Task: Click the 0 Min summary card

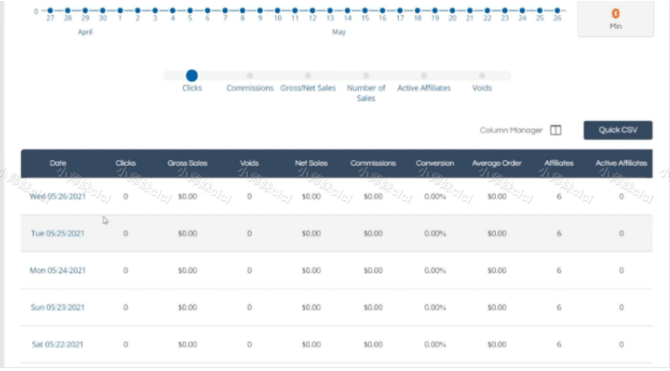Action: (x=616, y=19)
